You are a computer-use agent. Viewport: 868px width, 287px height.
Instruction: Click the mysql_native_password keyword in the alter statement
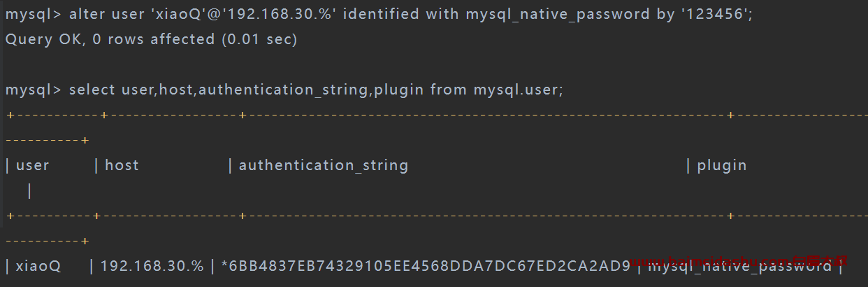(x=556, y=15)
